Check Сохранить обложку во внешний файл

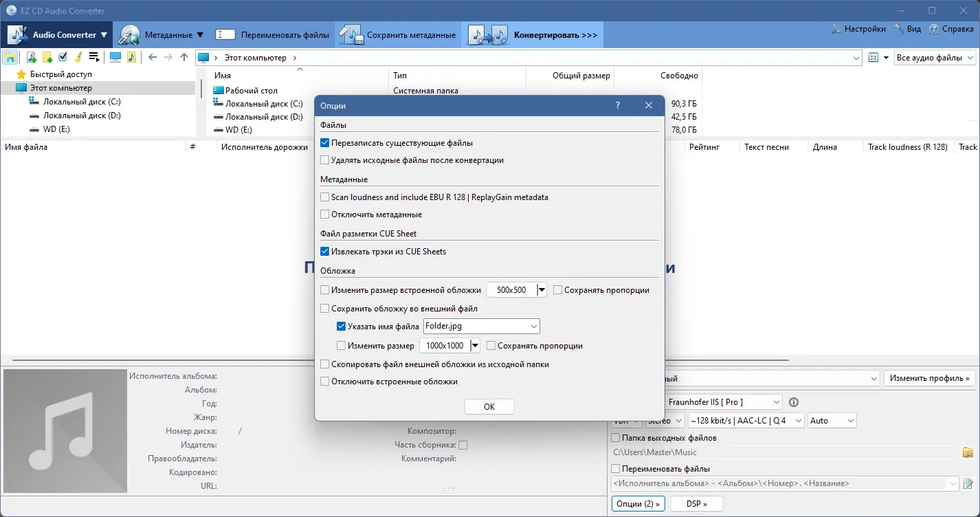(x=325, y=309)
